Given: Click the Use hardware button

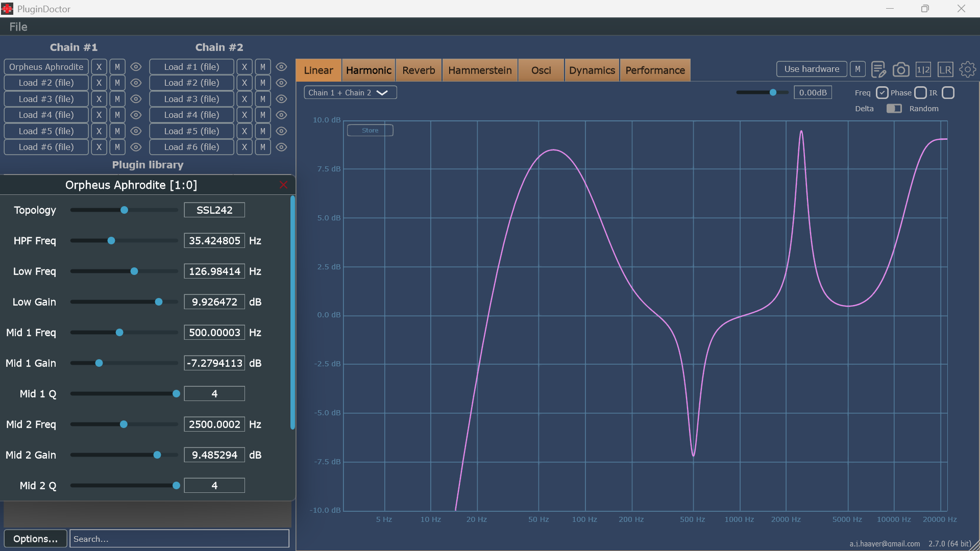Looking at the screenshot, I should point(812,69).
